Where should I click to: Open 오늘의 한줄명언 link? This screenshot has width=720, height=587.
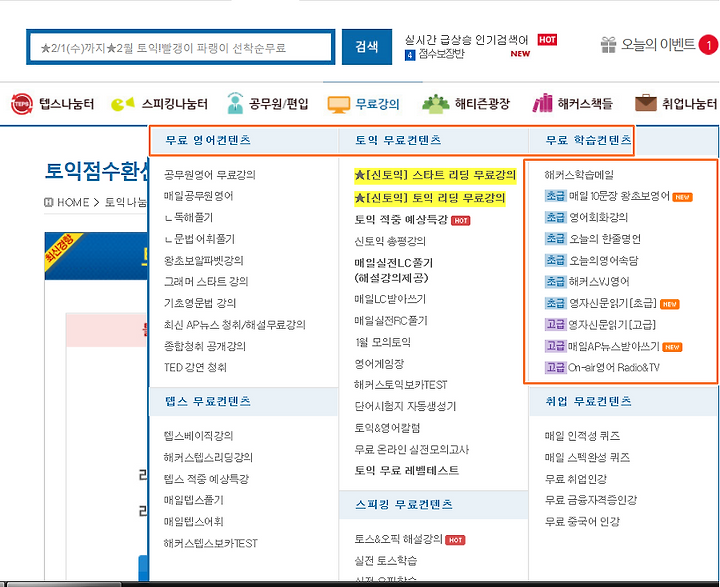tap(605, 239)
